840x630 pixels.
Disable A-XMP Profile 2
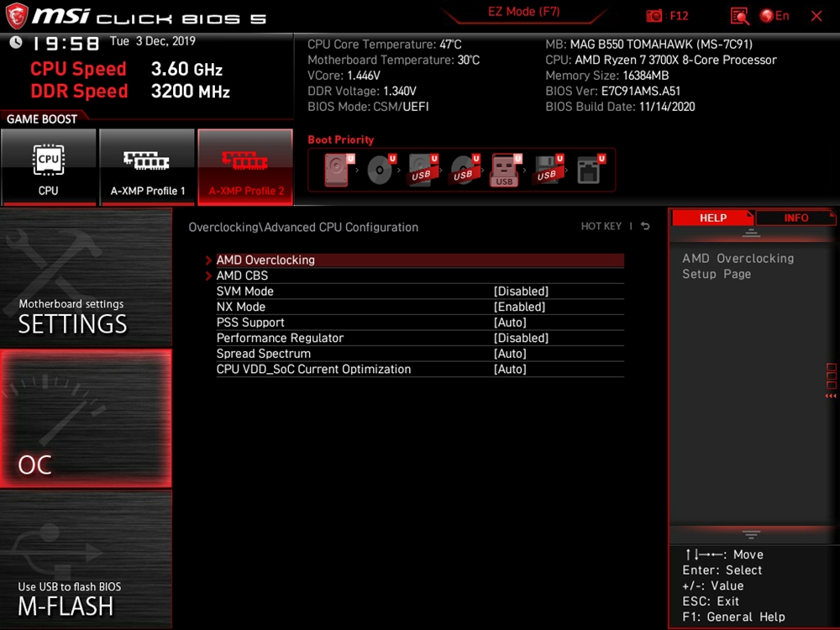pos(246,166)
